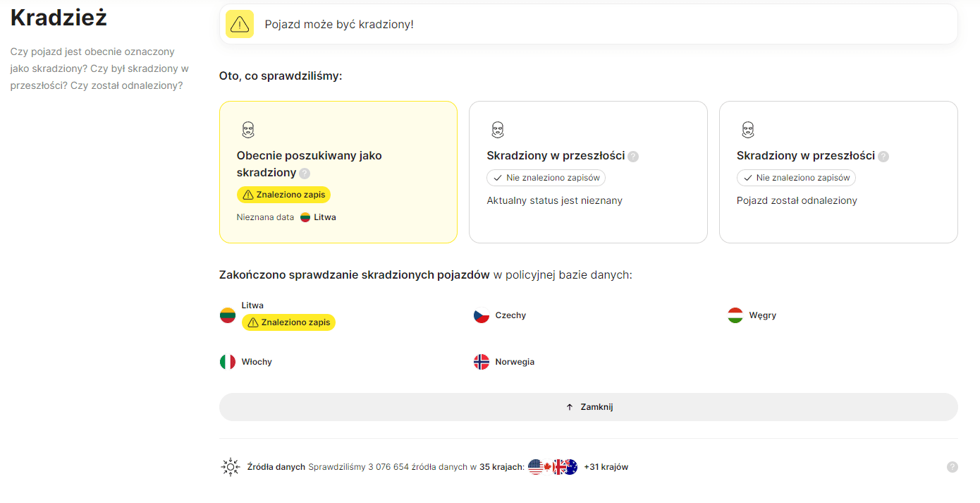This screenshot has width=980, height=503.
Task: Click the 'Pojazd może być kradziony!' alert banner
Action: (589, 25)
